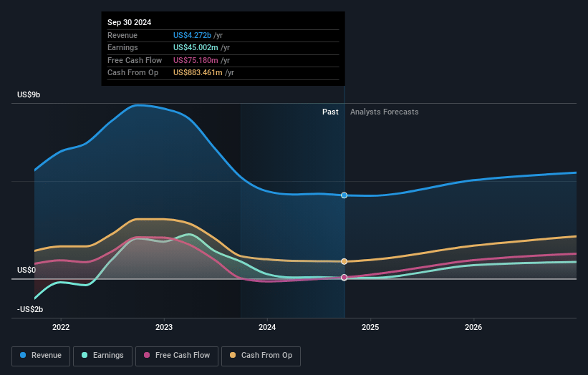The height and width of the screenshot is (375, 588).
Task: Toggle the Cash From Op legend button
Action: point(261,356)
